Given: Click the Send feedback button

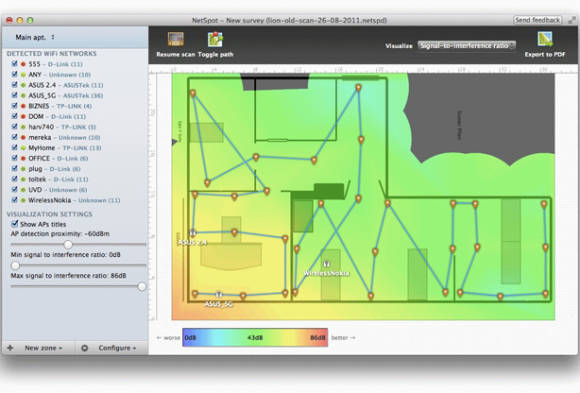Looking at the screenshot, I should coord(537,20).
